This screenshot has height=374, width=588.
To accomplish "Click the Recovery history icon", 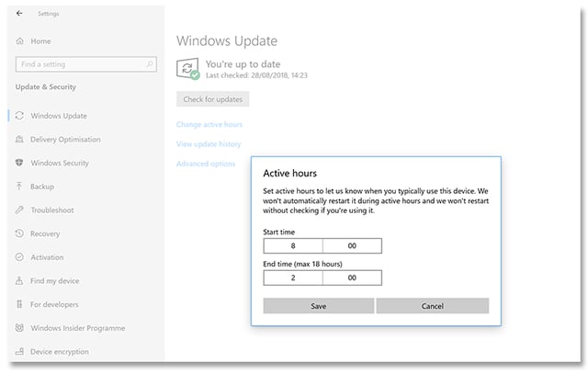I will pyautogui.click(x=19, y=233).
